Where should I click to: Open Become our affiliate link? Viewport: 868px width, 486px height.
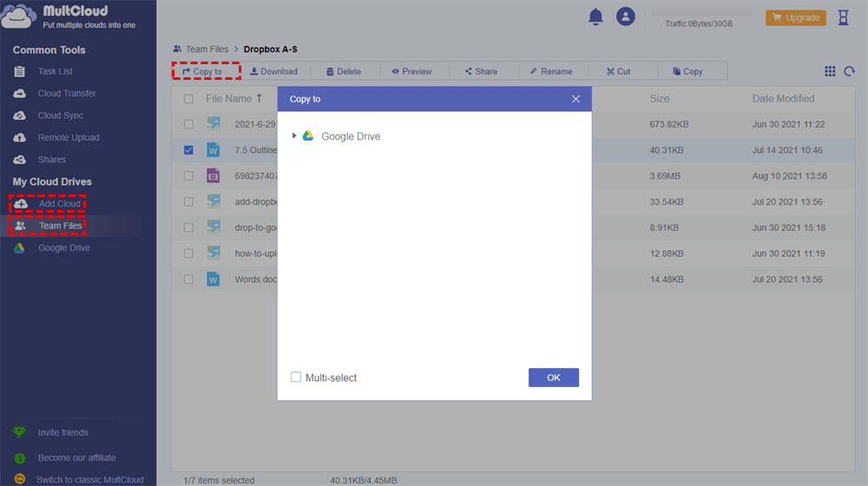[77, 457]
